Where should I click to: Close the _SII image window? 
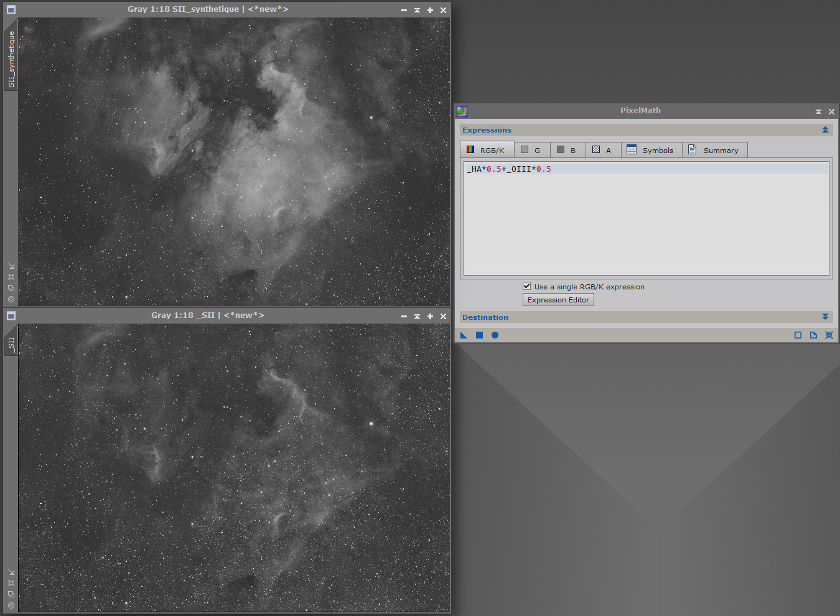click(443, 316)
